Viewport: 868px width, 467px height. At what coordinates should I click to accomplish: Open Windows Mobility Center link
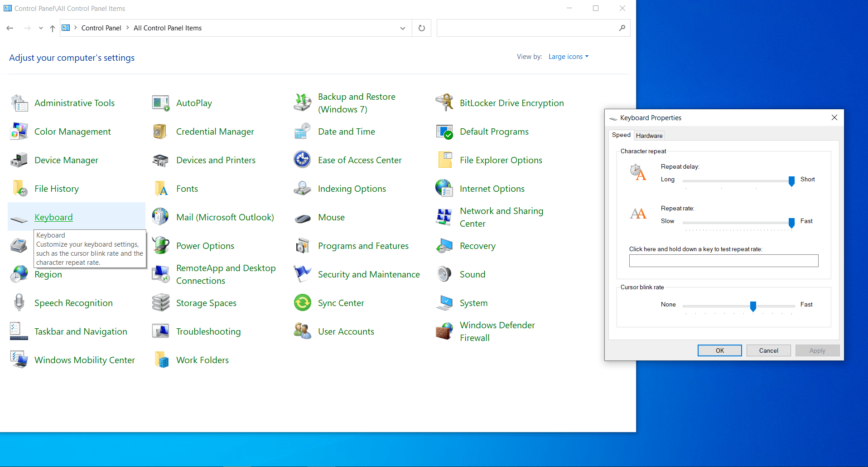(85, 360)
